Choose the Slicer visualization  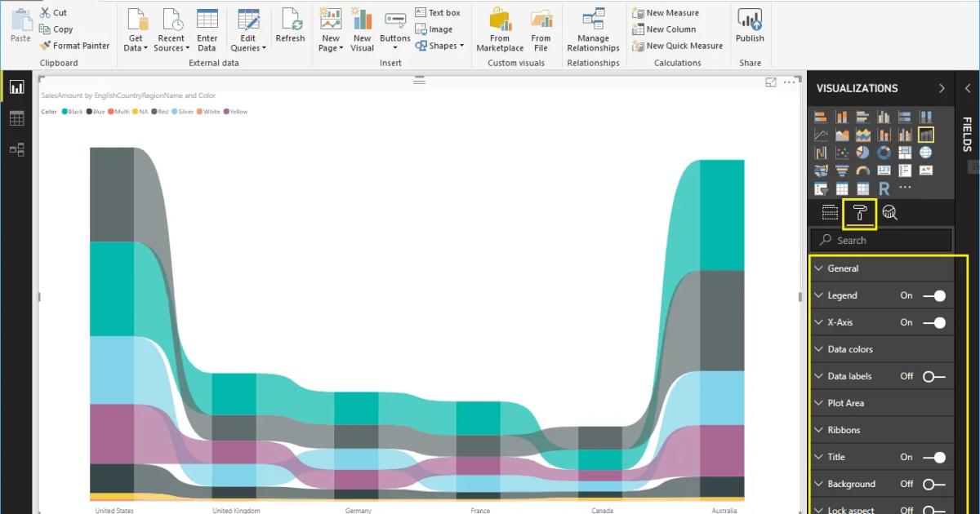pyautogui.click(x=821, y=188)
